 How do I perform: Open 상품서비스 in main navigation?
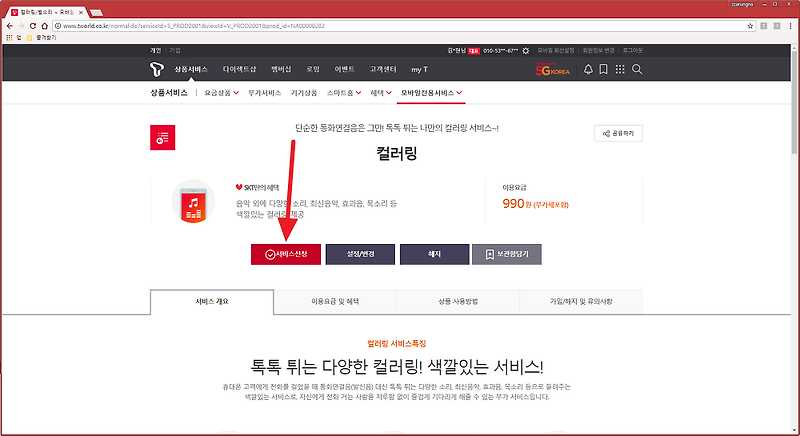(x=191, y=69)
